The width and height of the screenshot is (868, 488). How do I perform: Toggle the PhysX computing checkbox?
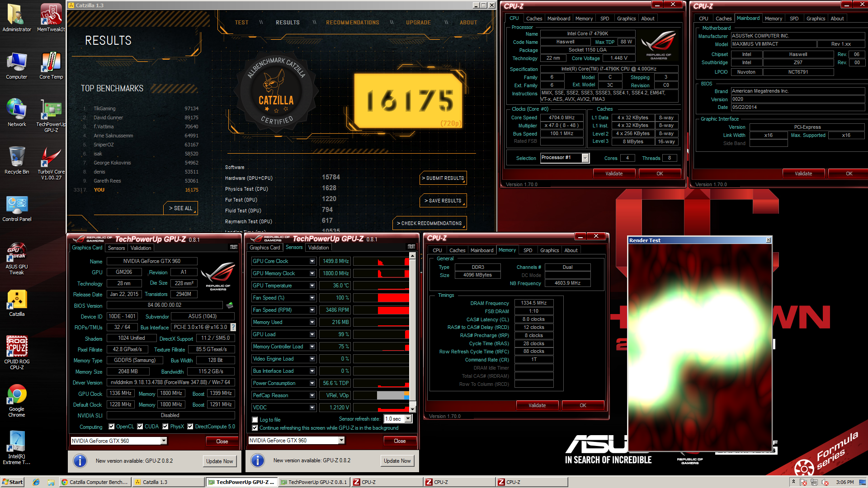point(165,427)
